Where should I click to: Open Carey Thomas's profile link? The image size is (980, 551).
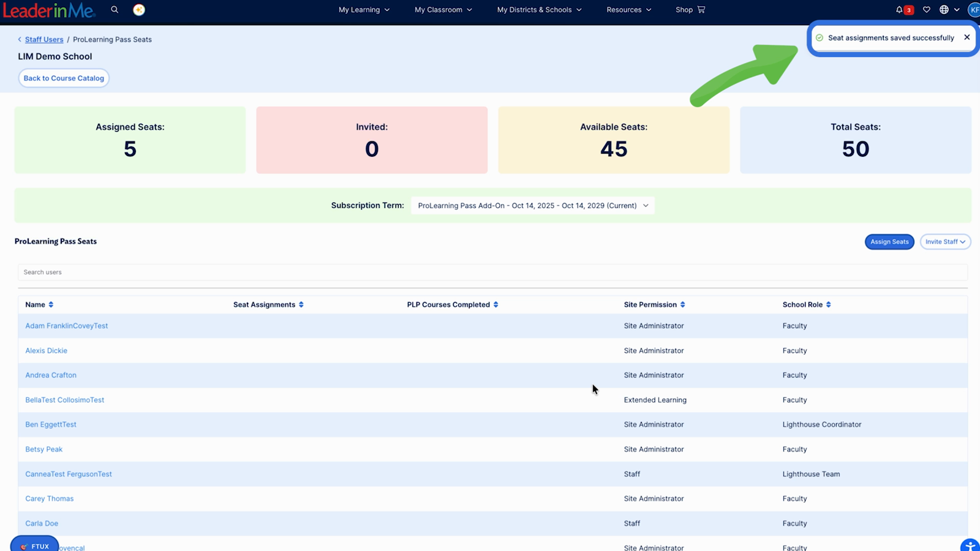point(49,498)
